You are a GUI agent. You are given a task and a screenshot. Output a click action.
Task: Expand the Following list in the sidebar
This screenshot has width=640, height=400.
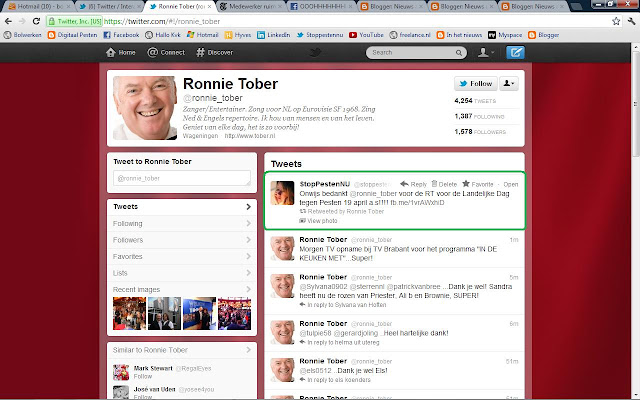tap(182, 223)
